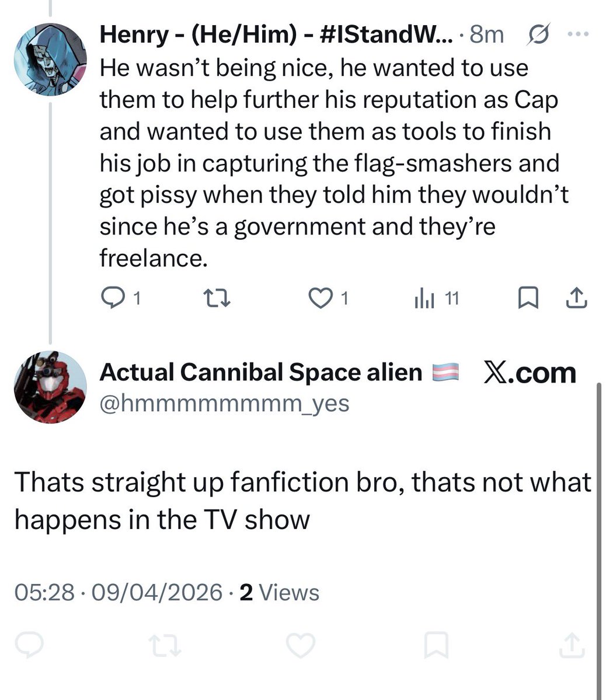The height and width of the screenshot is (700, 606).
Task: Open three-dot more menu on Henry's tweet
Action: pos(578,35)
